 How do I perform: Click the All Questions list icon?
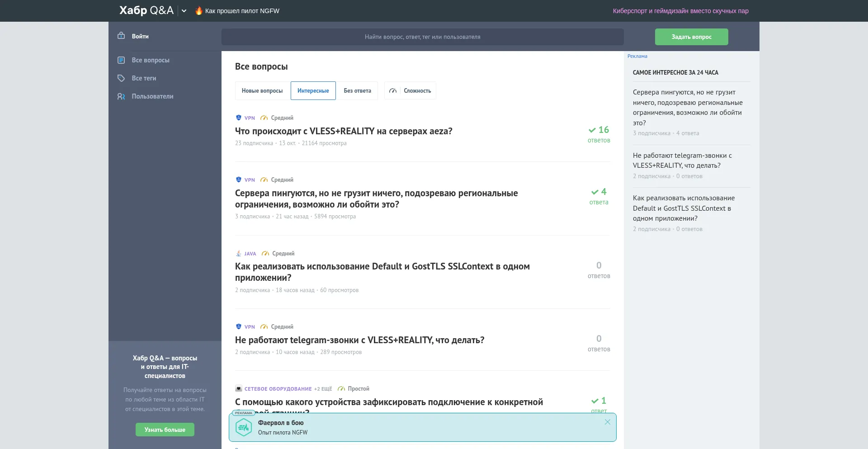(121, 60)
